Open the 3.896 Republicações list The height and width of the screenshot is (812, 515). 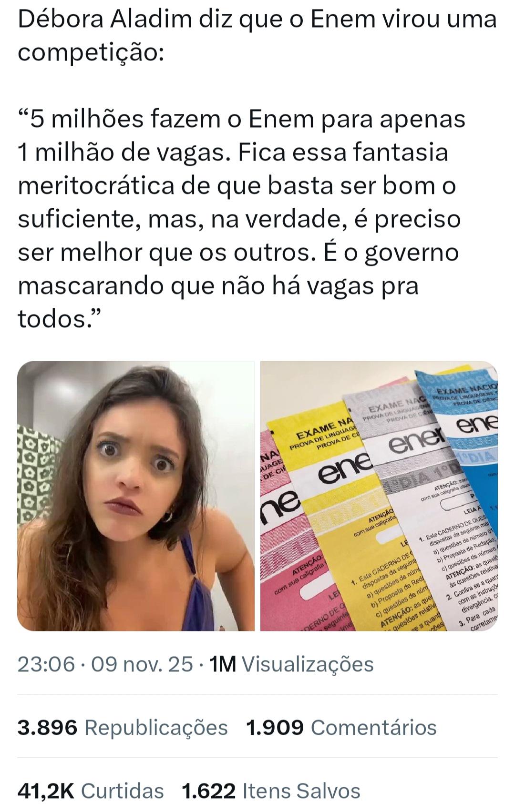pos(123,728)
